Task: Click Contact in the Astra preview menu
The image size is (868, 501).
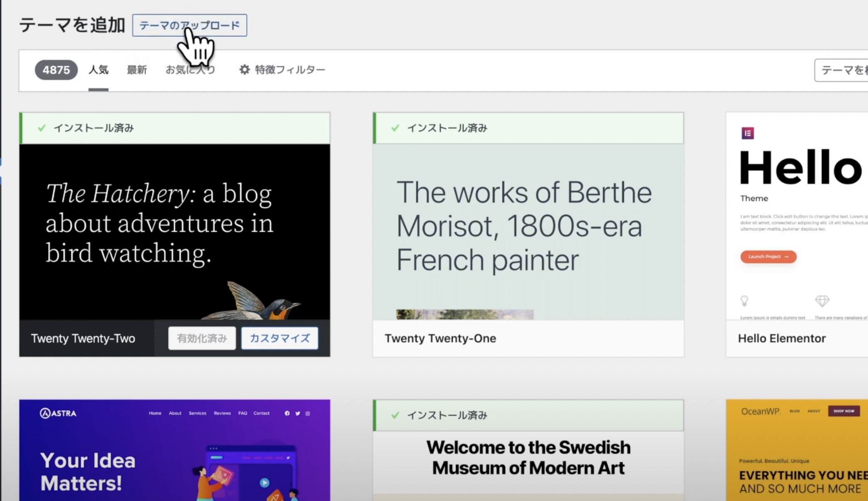Action: click(x=261, y=413)
